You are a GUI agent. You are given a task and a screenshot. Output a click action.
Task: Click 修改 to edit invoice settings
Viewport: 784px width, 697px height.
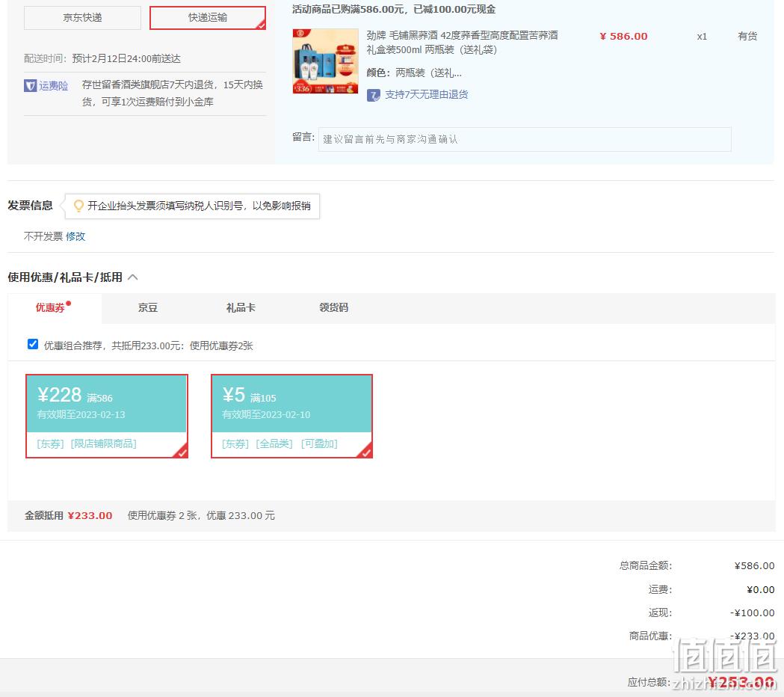coord(75,236)
